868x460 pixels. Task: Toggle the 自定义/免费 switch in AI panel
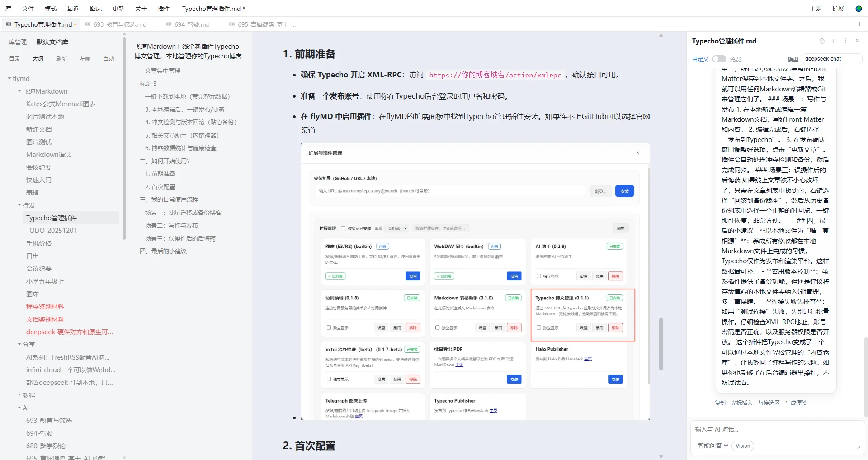point(719,59)
